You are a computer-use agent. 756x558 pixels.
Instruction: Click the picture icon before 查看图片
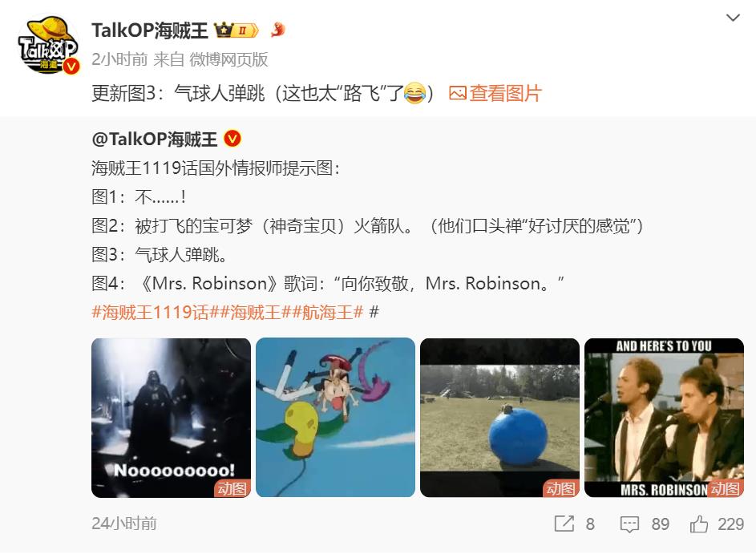click(457, 93)
